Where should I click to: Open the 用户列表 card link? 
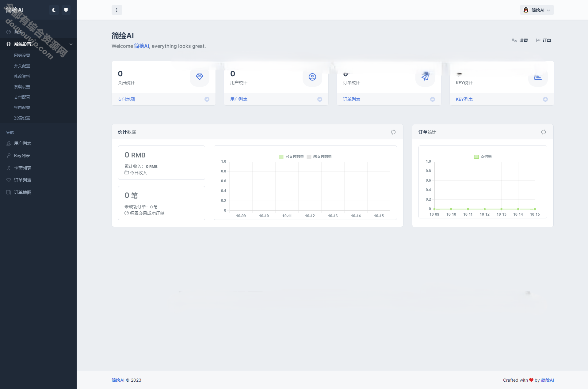pyautogui.click(x=239, y=99)
